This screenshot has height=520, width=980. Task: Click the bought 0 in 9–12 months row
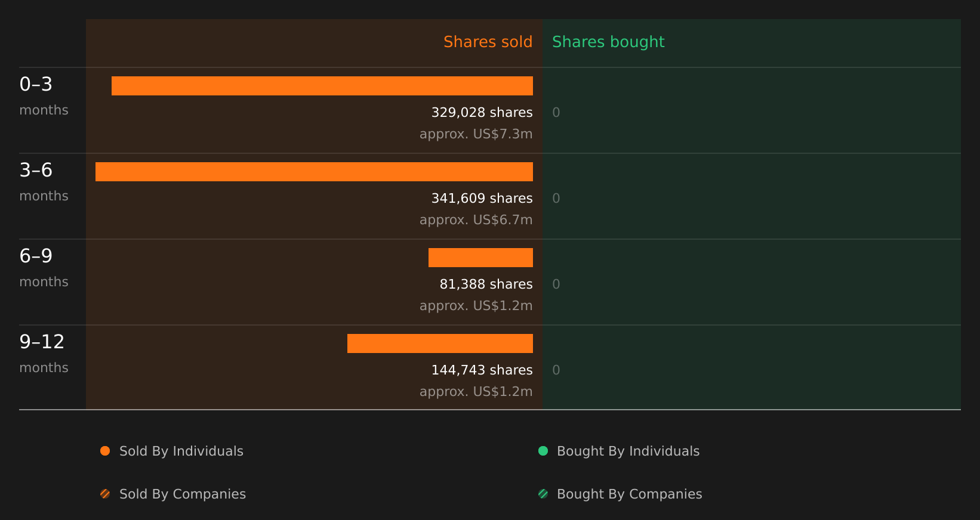[x=556, y=370]
